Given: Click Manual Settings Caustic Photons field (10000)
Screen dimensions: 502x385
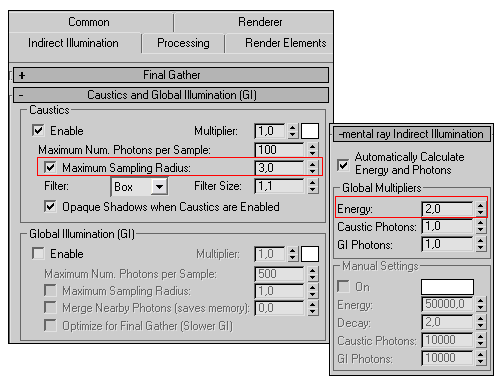Looking at the screenshot, I should 447,340.
